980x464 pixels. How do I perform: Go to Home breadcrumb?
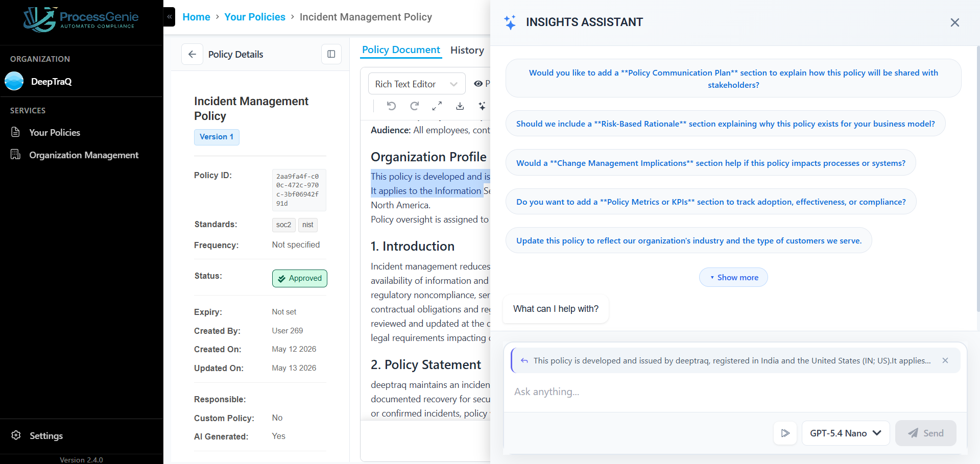[196, 17]
